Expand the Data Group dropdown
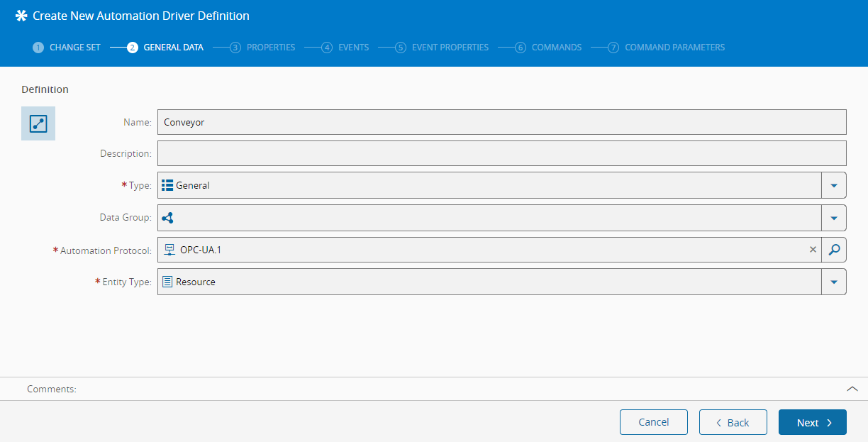This screenshot has height=442, width=868. (834, 218)
